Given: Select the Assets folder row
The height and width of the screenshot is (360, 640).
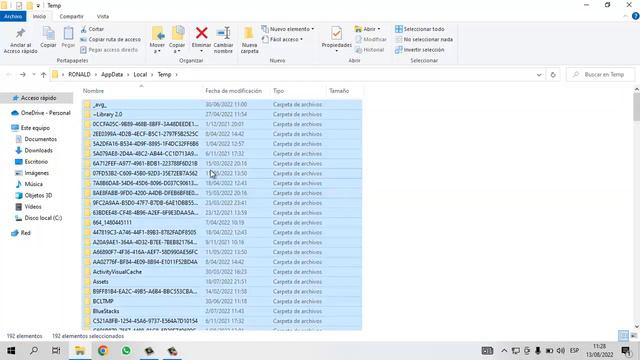Looking at the screenshot, I should [222, 282].
